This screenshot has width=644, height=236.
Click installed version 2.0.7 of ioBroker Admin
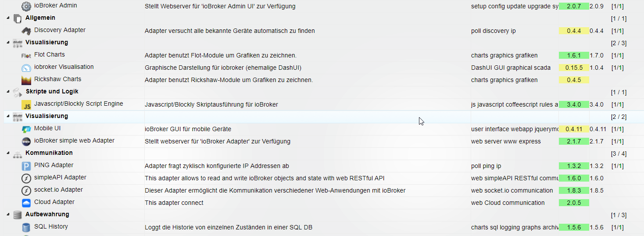coord(574,6)
